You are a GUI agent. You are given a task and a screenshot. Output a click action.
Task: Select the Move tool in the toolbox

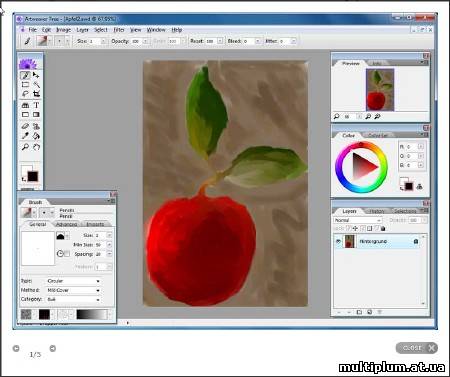point(36,75)
